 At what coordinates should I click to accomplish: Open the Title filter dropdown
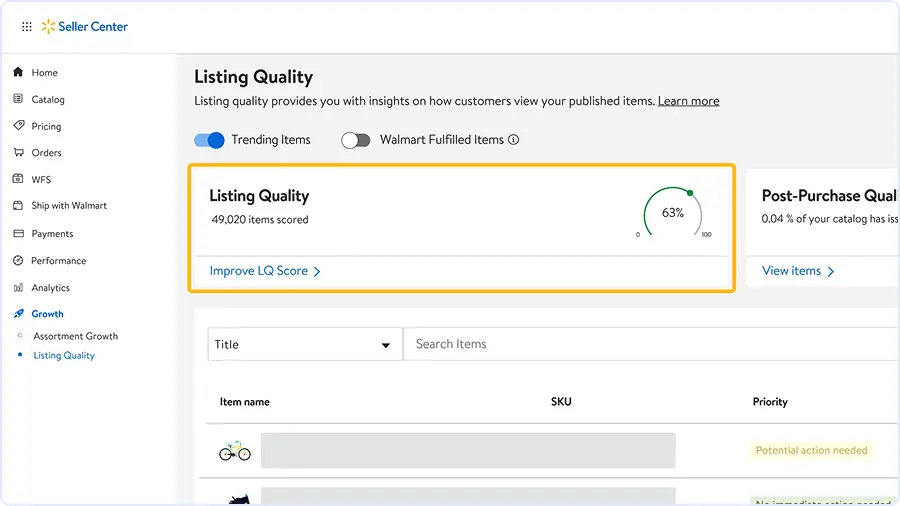click(305, 344)
